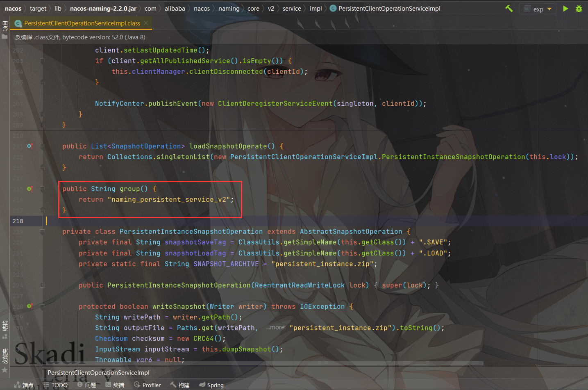Open the Structure tool window sidebar tab
Viewport: 588px width, 390px height.
pyautogui.click(x=5, y=329)
